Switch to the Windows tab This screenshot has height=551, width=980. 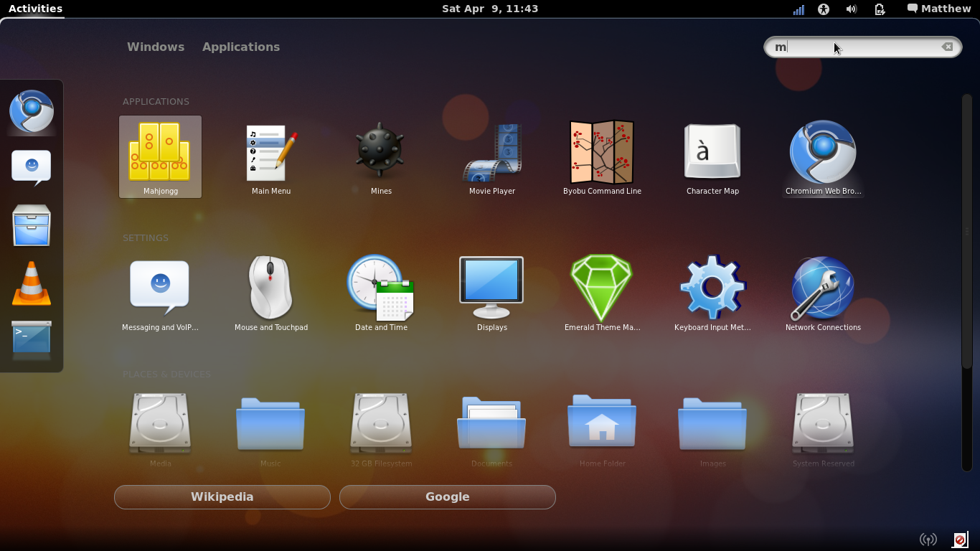156,47
